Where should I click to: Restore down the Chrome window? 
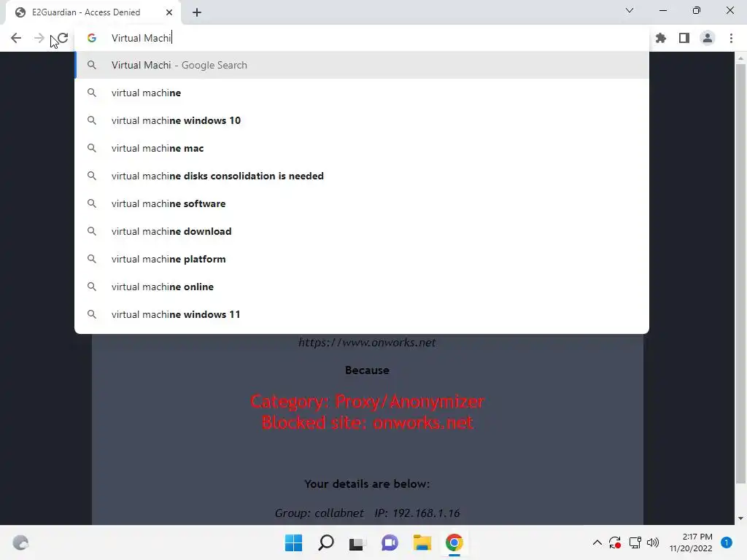(x=697, y=10)
